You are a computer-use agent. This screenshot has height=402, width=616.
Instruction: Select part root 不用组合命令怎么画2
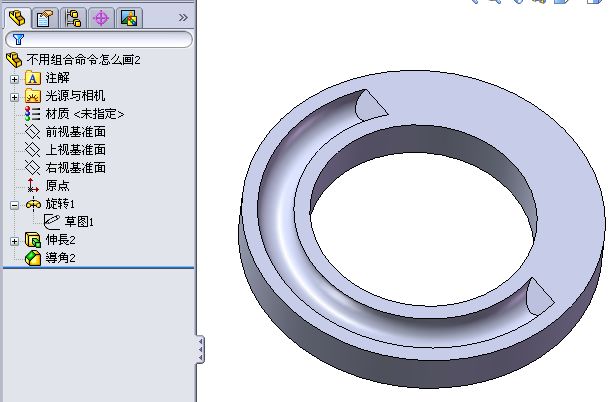(83, 60)
